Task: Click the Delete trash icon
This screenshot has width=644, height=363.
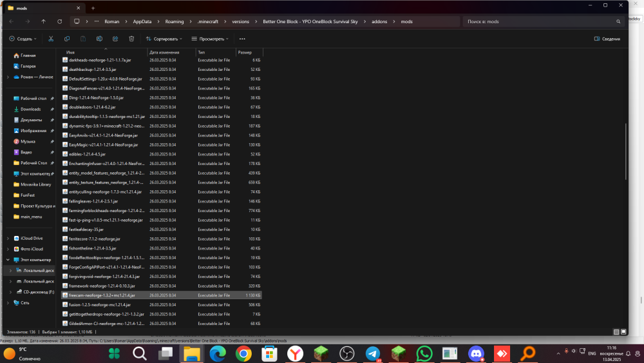Action: (x=131, y=39)
